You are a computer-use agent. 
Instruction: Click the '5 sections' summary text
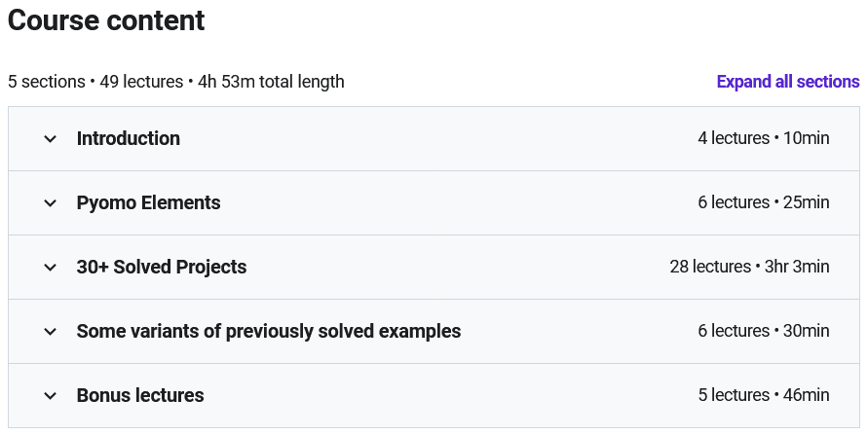[46, 82]
